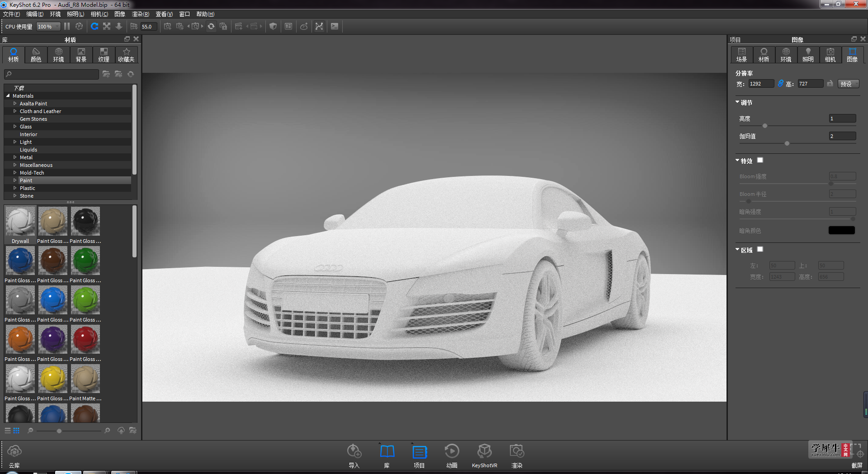This screenshot has width=868, height=474.
Task: Click the down-arrow icon in toolbar
Action: pos(119,26)
